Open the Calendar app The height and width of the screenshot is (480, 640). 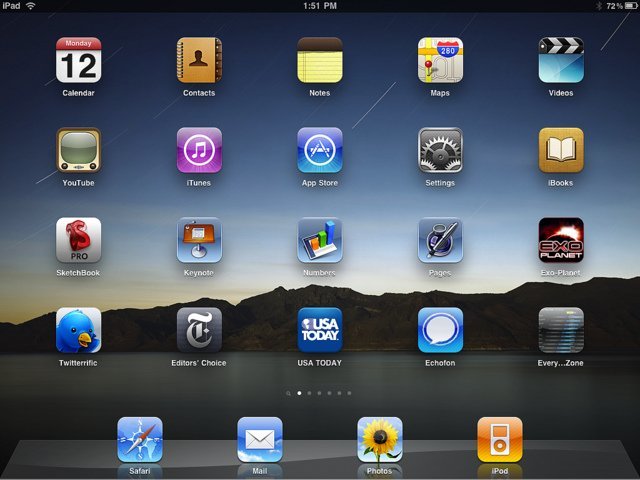[78, 60]
